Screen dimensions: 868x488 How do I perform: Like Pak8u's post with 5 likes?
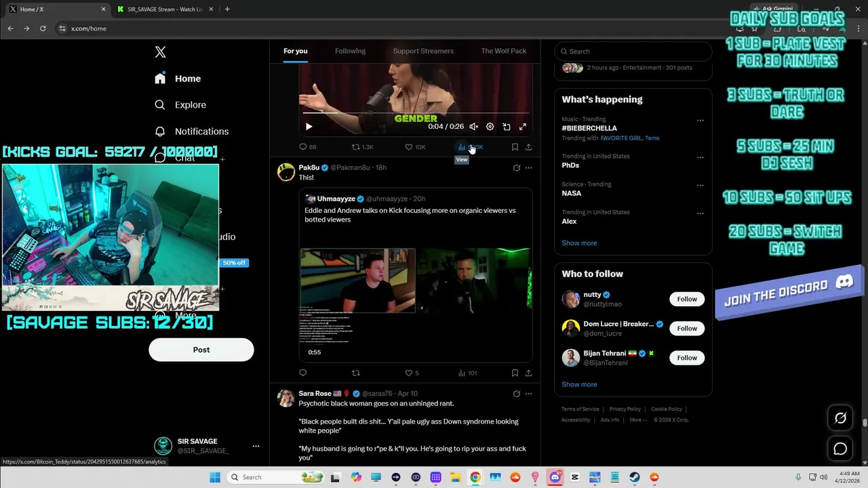pos(412,373)
